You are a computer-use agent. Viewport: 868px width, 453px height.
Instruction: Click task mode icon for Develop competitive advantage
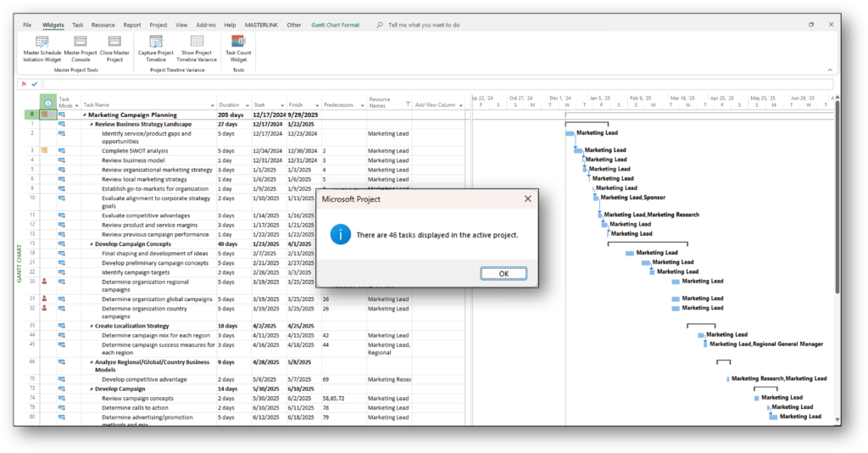point(61,379)
